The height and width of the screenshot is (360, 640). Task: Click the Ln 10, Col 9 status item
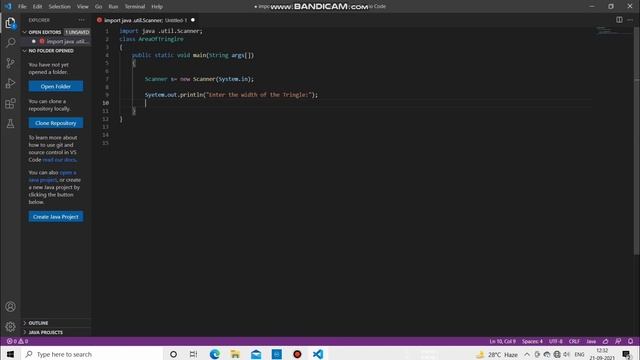coord(502,341)
